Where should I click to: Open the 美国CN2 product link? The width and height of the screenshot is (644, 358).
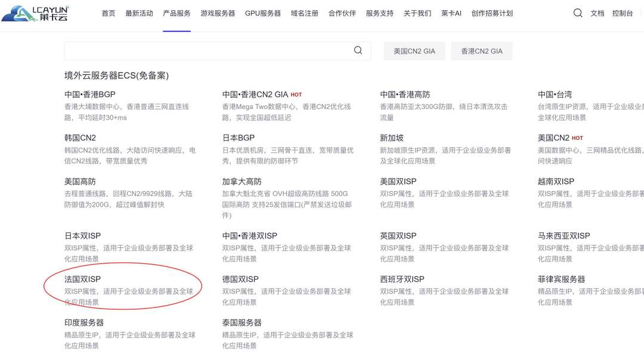coord(553,138)
